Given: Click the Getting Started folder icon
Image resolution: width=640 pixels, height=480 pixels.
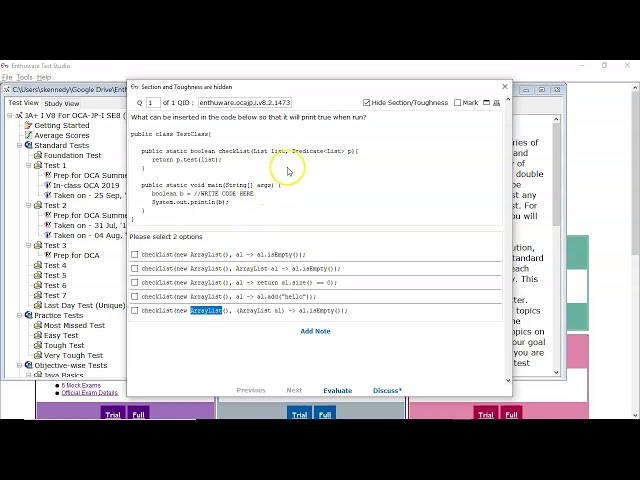Looking at the screenshot, I should click(29, 125).
